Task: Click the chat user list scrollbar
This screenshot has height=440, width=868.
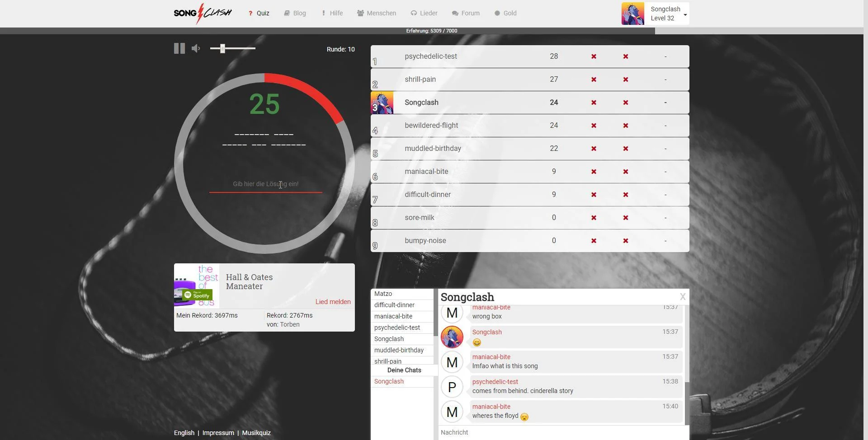Action: 435,313
